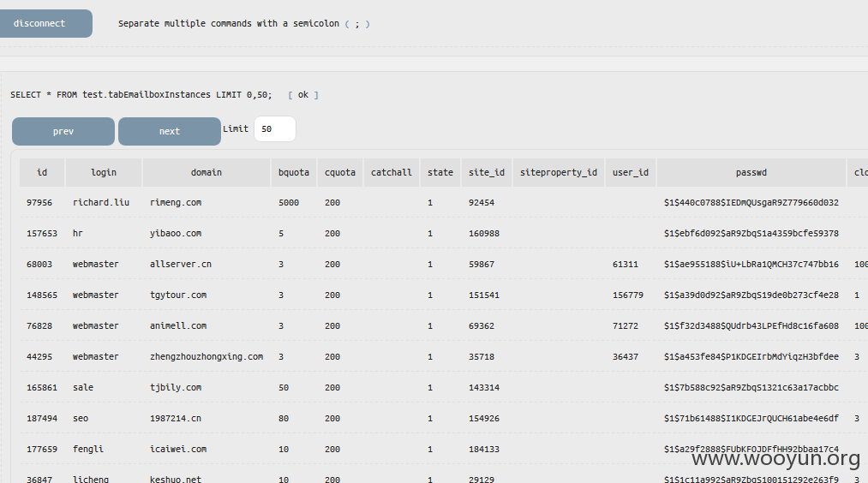Image resolution: width=868 pixels, height=483 pixels.
Task: Select the domain column header
Action: (x=207, y=173)
